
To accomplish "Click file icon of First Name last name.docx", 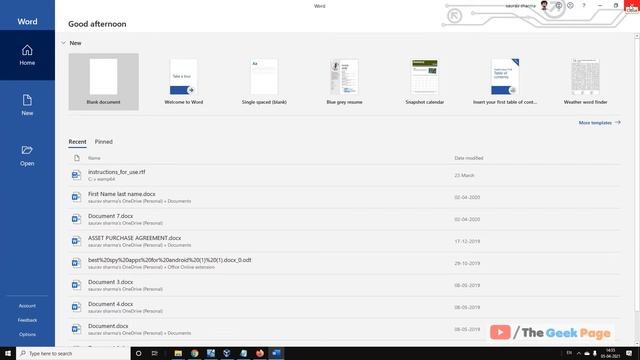I will (x=76, y=198).
